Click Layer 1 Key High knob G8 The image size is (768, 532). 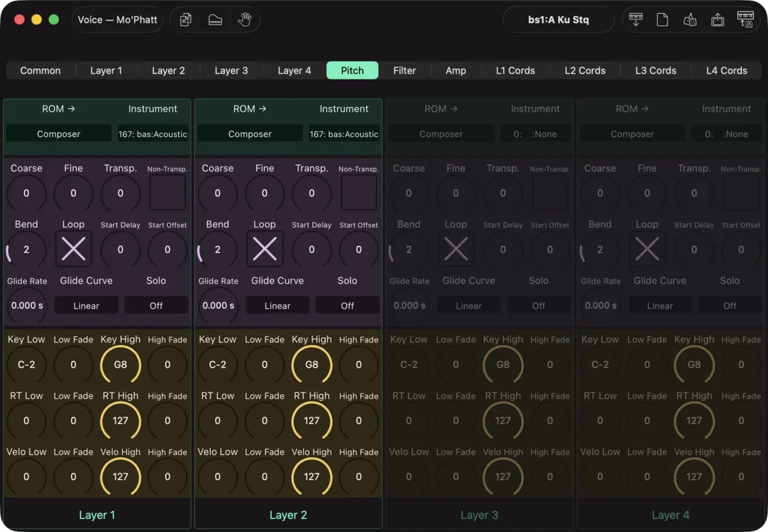120,364
